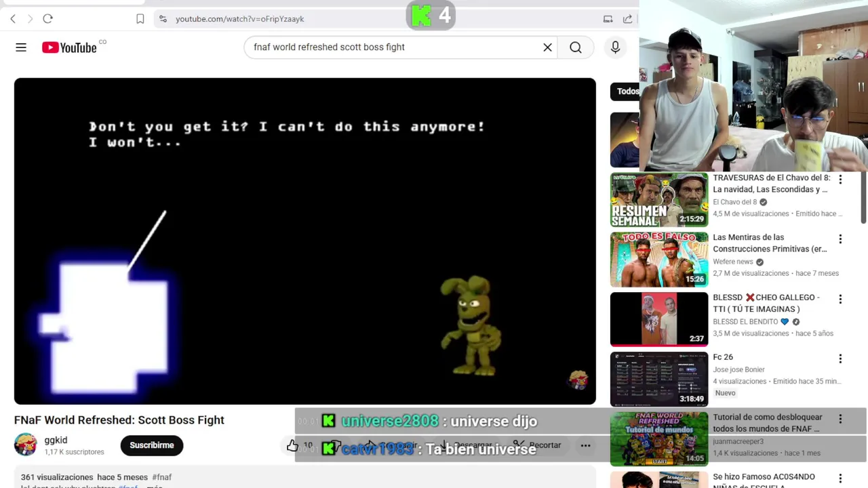Screen dimensions: 868x488
Task: Click the Fc 26 video title
Action: [723, 357]
